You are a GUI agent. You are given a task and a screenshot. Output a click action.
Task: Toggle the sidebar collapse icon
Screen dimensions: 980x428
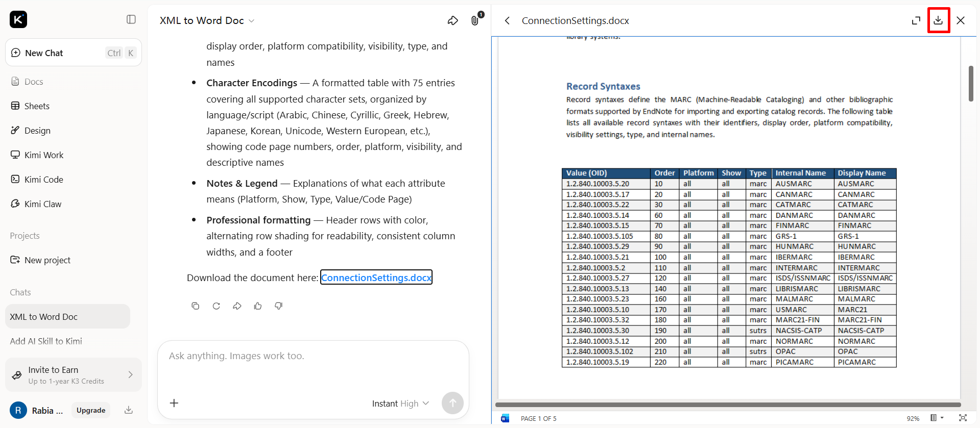131,19
